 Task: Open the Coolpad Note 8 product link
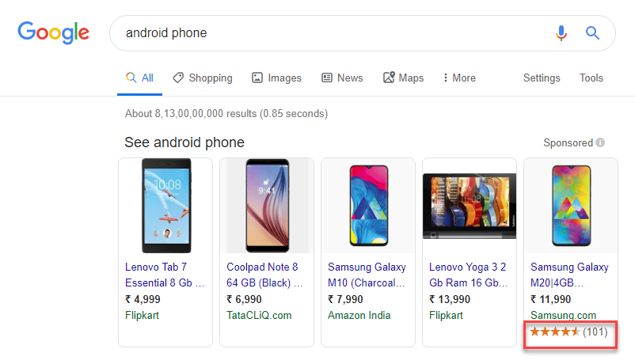264,275
